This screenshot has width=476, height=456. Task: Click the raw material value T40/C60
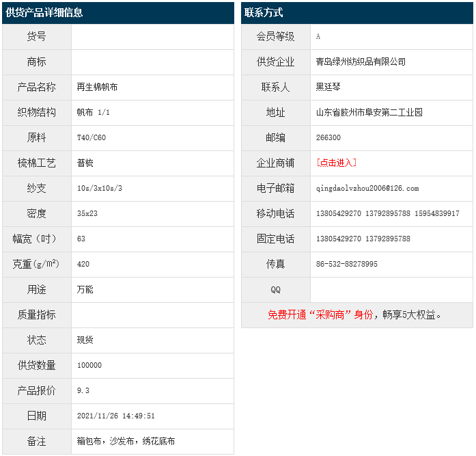(92, 137)
